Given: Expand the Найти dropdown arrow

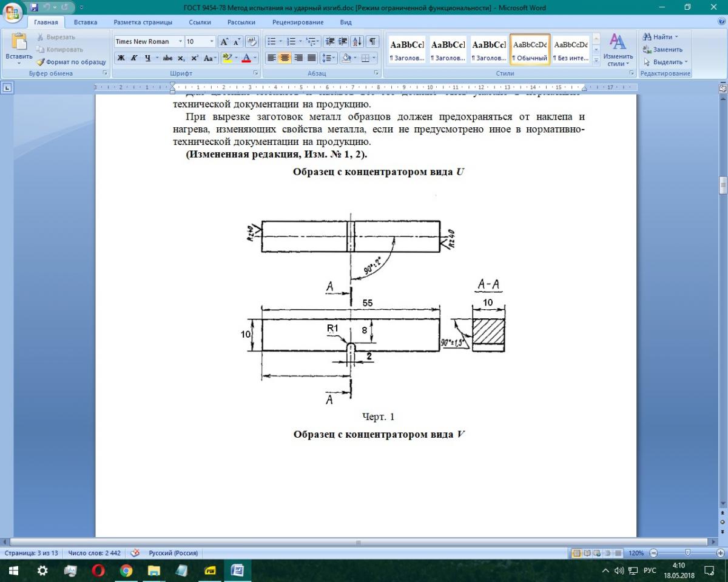Looking at the screenshot, I should 676,37.
